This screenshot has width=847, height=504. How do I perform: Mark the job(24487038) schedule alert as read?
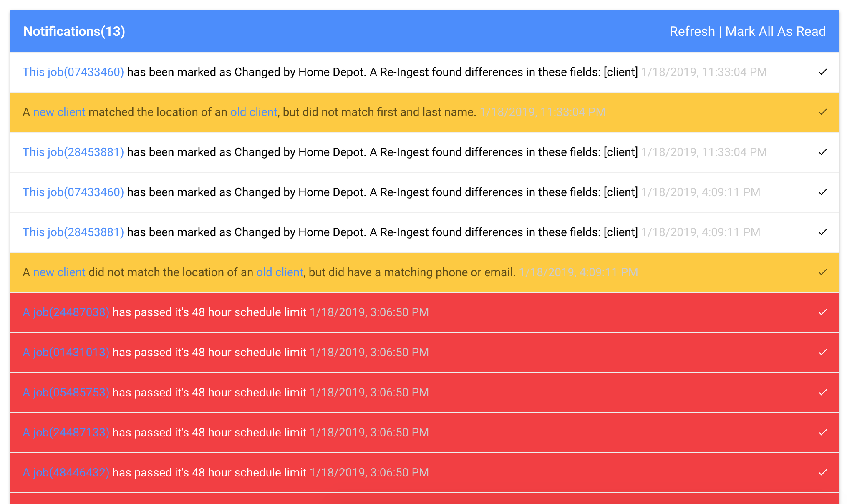click(823, 312)
